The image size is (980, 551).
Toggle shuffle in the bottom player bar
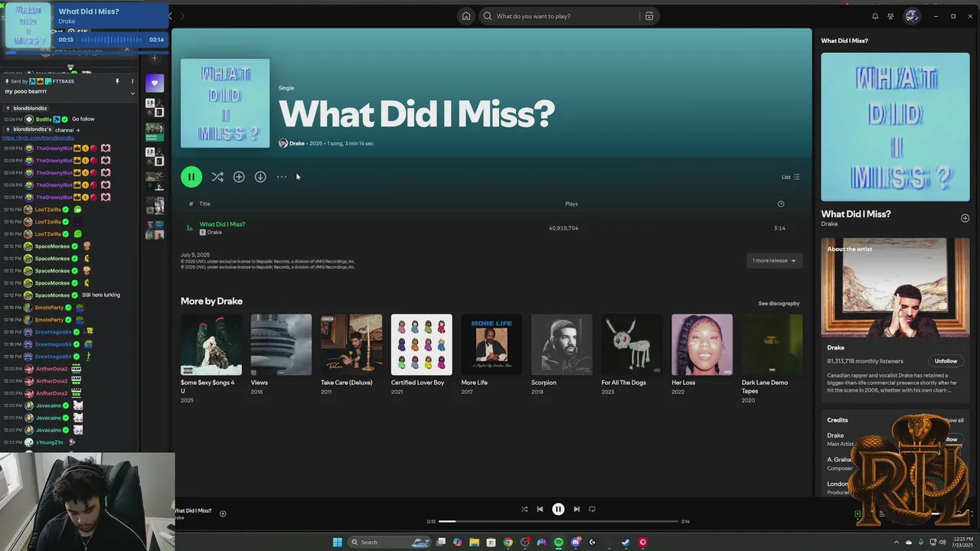pyautogui.click(x=524, y=509)
